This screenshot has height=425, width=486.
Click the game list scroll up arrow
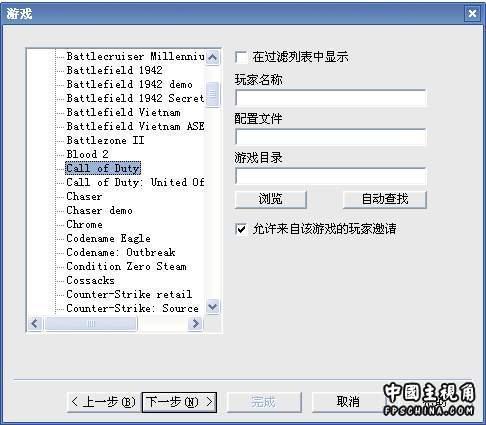(x=213, y=57)
